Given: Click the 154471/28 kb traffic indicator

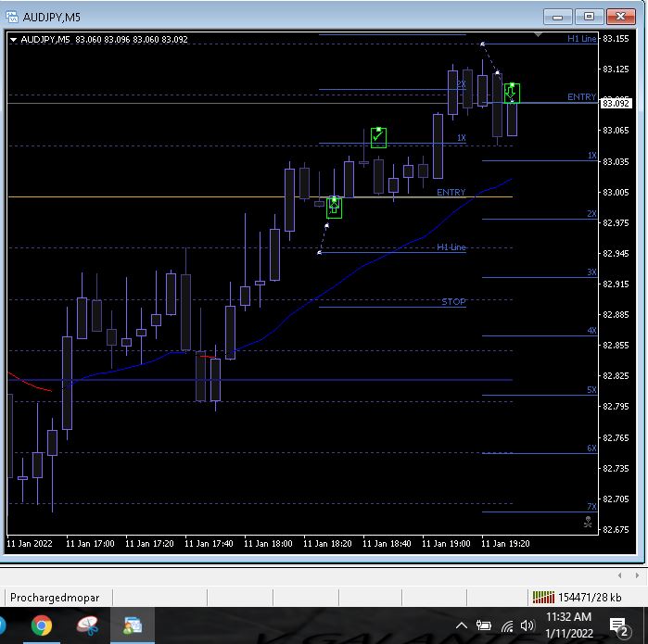Looking at the screenshot, I should 590,598.
